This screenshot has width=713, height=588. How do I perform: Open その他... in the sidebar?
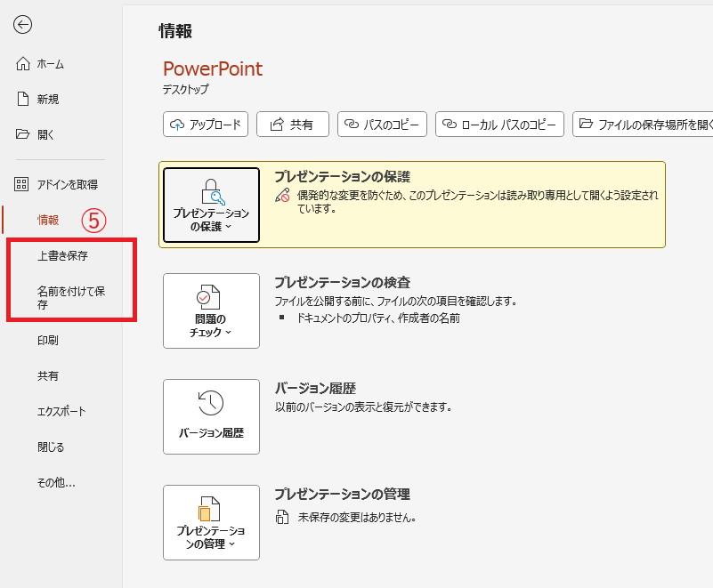point(56,482)
